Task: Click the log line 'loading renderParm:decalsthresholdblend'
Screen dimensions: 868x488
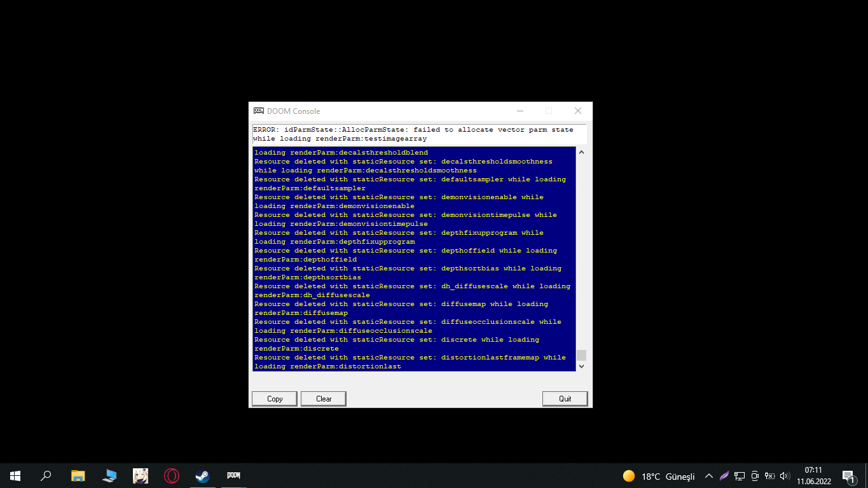Action: click(341, 153)
